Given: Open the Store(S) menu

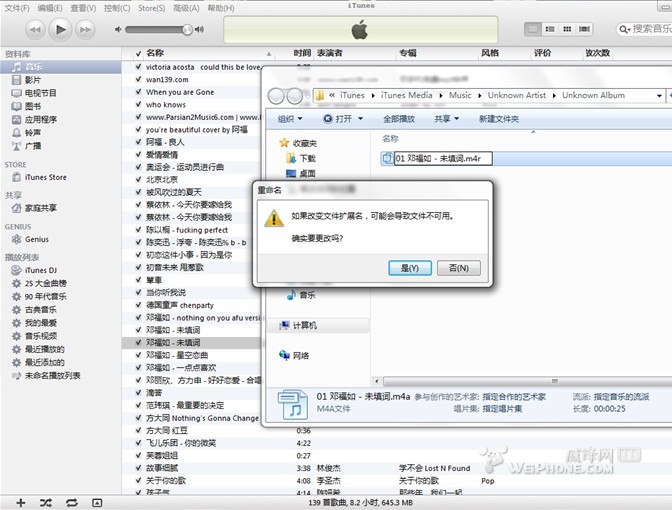Looking at the screenshot, I should (151, 8).
